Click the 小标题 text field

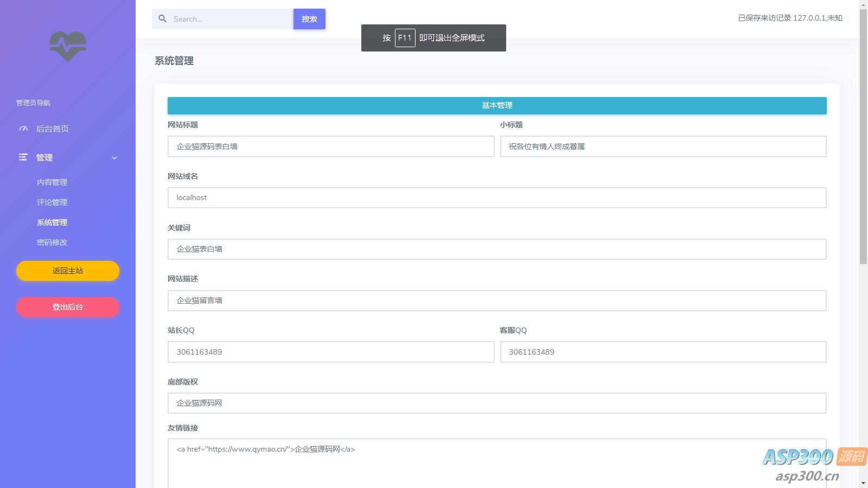coord(662,146)
